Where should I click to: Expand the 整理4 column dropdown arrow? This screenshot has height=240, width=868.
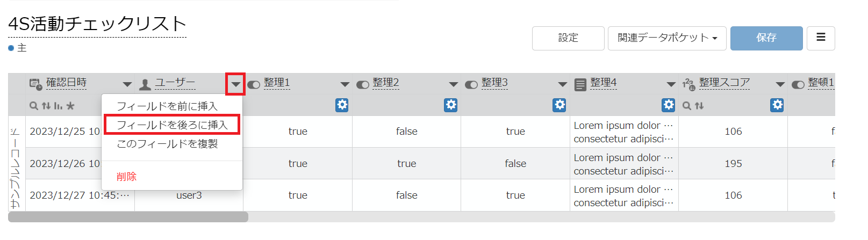(x=671, y=84)
